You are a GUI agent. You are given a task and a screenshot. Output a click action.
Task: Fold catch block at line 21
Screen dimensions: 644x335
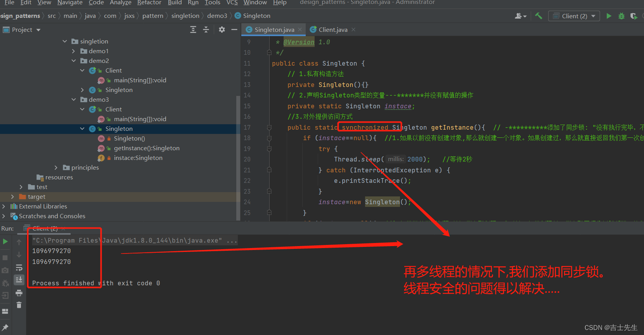(269, 170)
